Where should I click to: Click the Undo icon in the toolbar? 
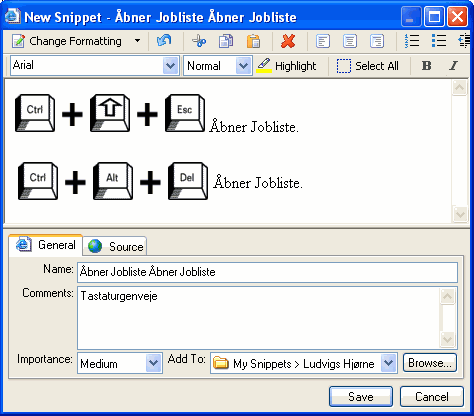tap(164, 41)
